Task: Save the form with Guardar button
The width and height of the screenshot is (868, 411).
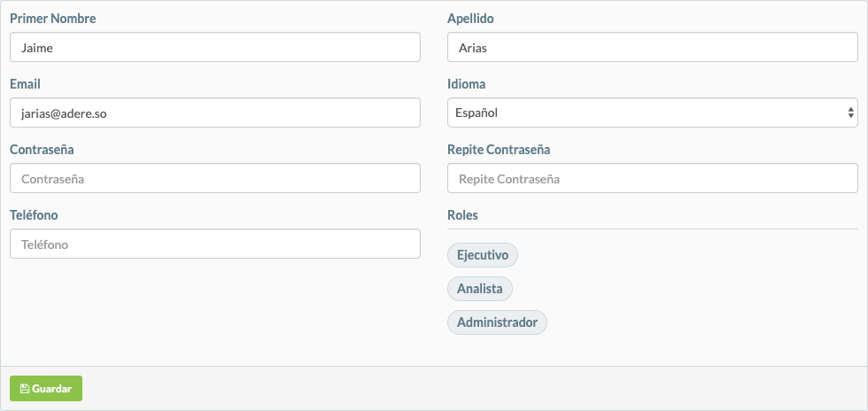Action: coord(46,388)
